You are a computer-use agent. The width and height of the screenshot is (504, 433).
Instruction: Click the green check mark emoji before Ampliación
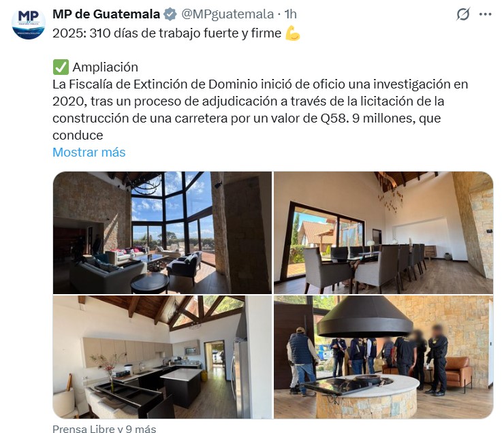click(x=61, y=67)
